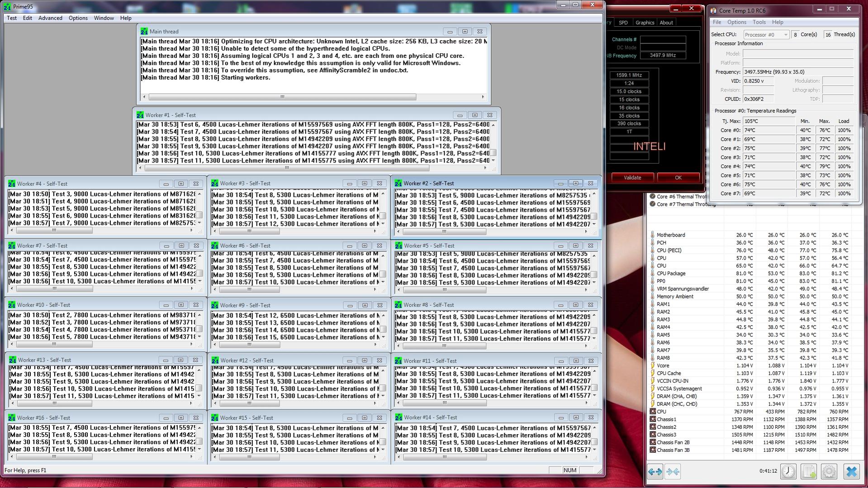Viewport: 868px width, 488px height.
Task: Open sensor settings gear icon
Action: click(x=829, y=472)
